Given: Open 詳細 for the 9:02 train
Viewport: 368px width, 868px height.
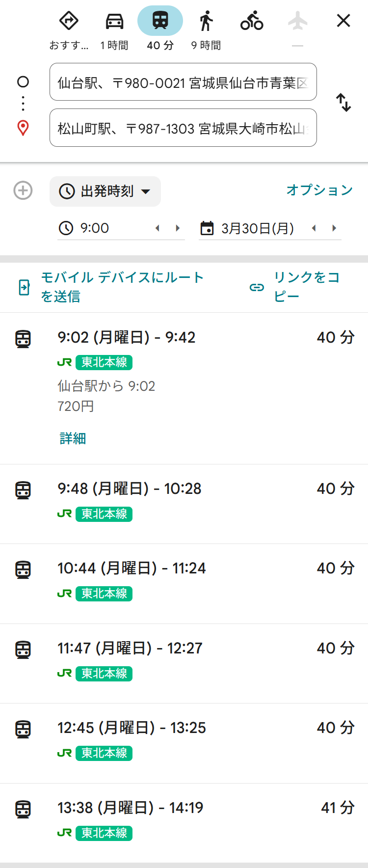Looking at the screenshot, I should (x=73, y=438).
